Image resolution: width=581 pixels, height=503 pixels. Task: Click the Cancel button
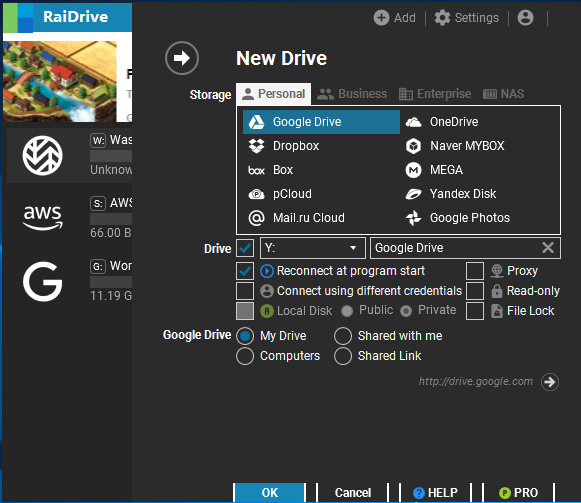coord(353,493)
